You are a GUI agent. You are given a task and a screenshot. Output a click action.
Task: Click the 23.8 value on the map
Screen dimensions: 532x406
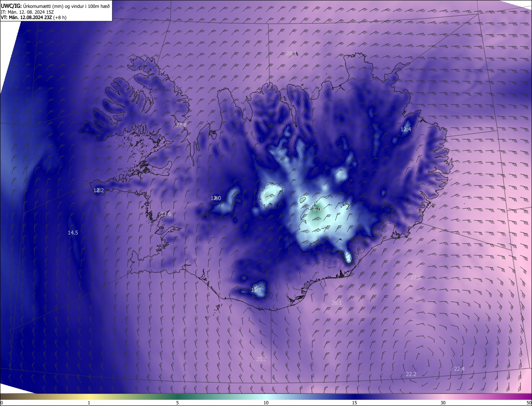[181, 125]
